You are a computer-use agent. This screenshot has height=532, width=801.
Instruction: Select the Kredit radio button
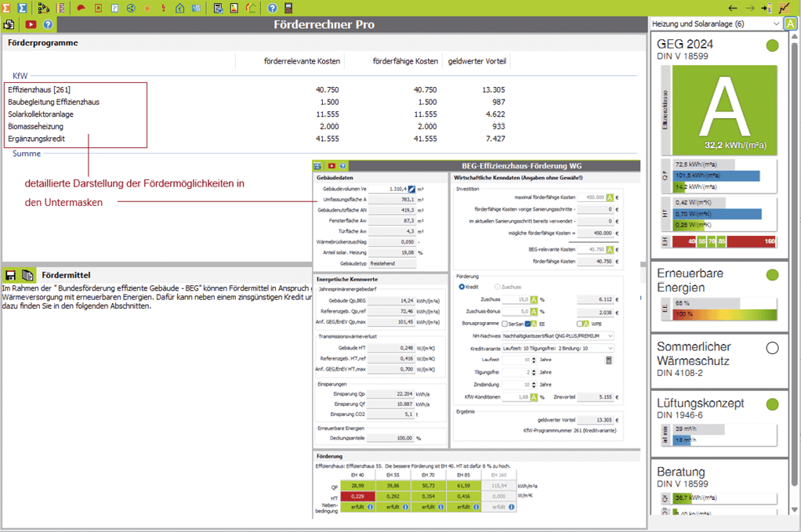pyautogui.click(x=462, y=287)
